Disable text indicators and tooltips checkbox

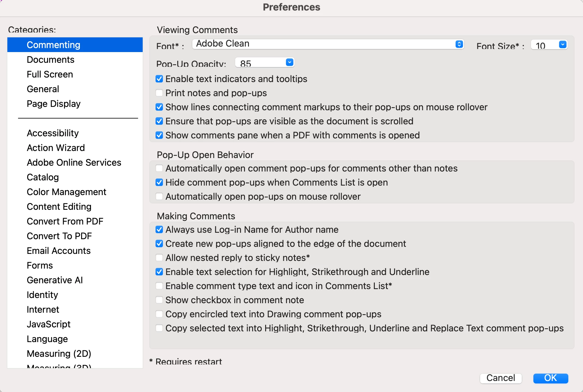(159, 79)
